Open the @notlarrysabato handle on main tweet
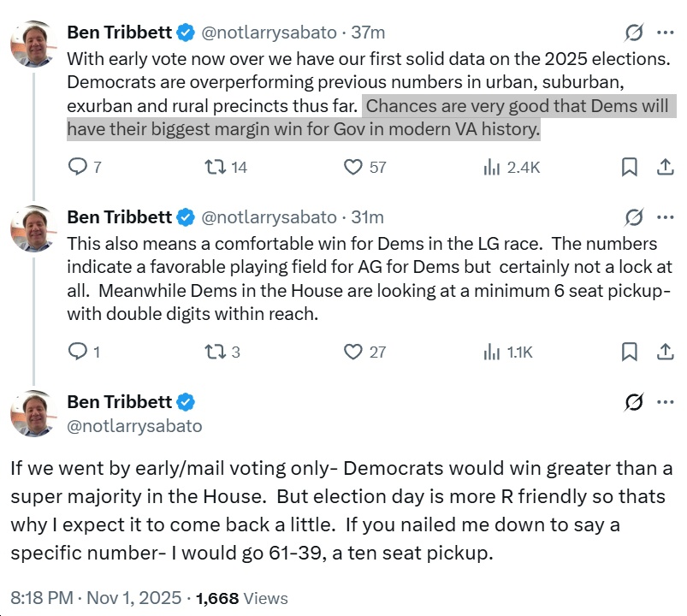 (x=134, y=425)
